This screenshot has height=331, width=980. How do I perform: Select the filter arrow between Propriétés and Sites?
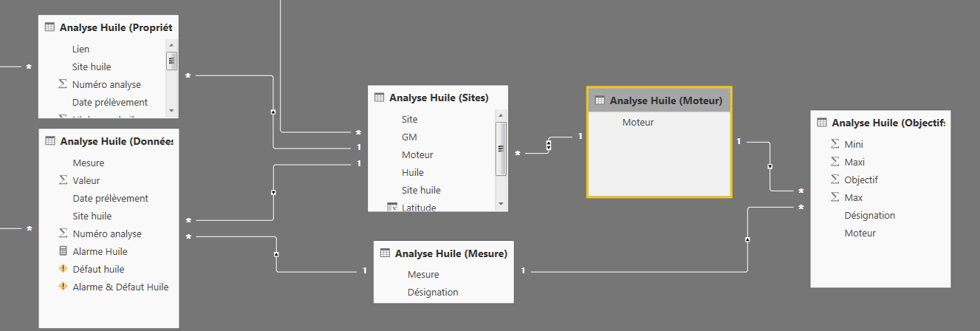coord(274,112)
